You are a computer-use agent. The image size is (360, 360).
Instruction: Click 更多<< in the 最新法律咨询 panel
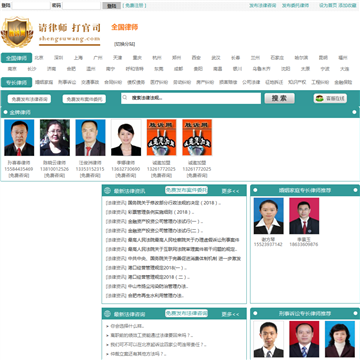(230, 314)
